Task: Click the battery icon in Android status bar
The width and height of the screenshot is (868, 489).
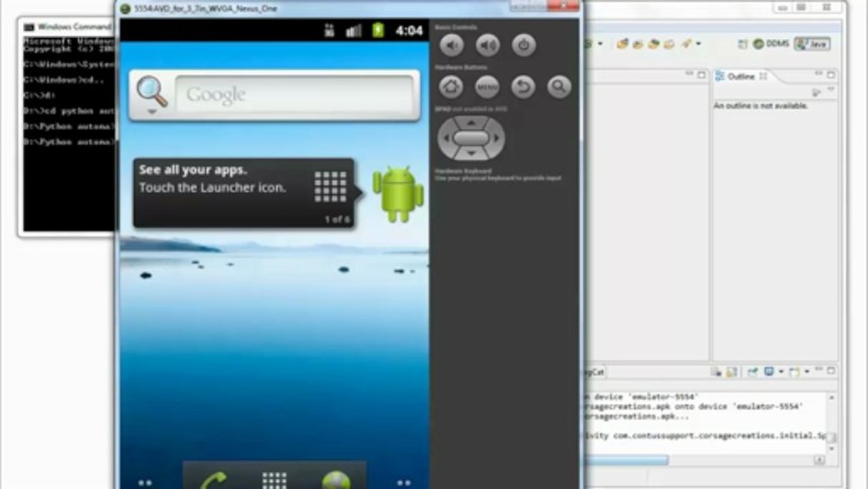Action: 378,31
